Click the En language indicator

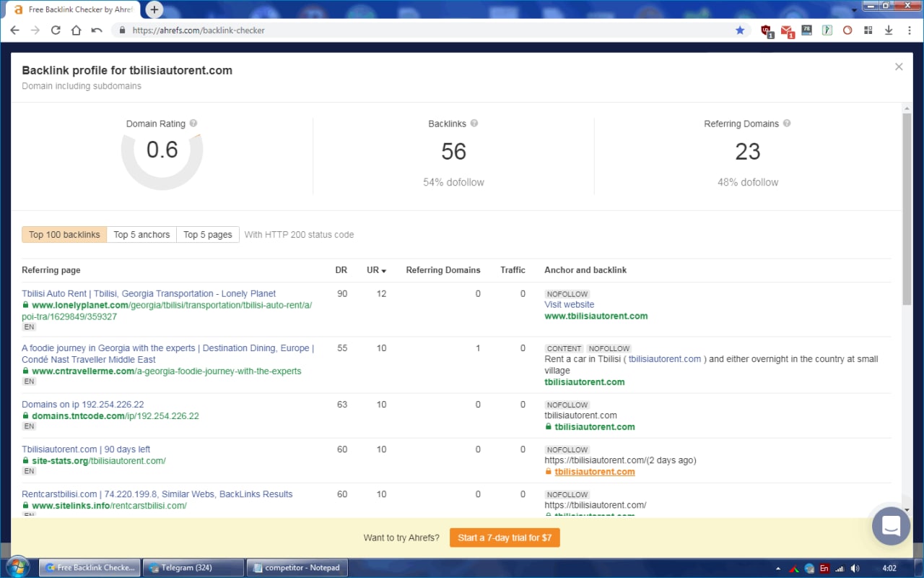click(824, 569)
